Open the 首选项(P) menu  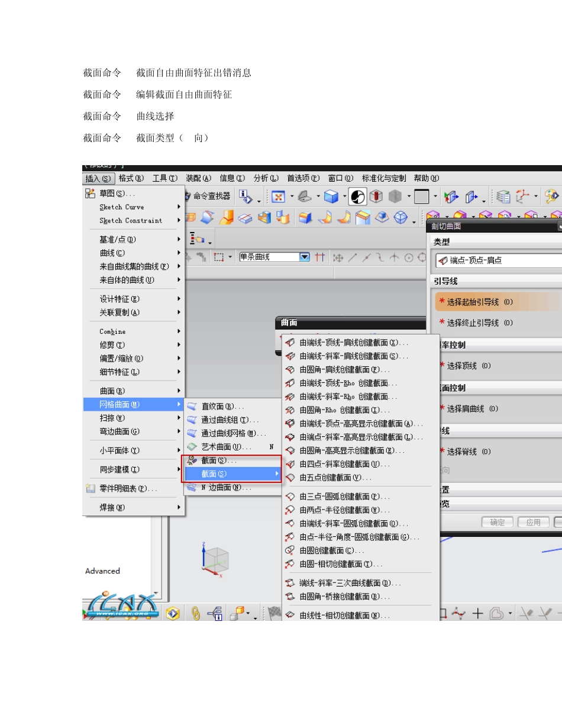[303, 178]
